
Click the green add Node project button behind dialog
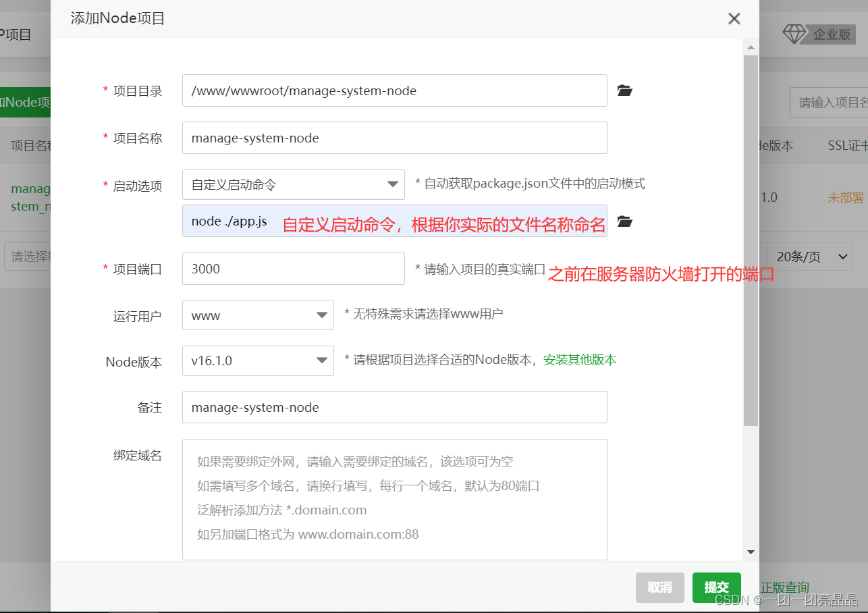pos(25,103)
